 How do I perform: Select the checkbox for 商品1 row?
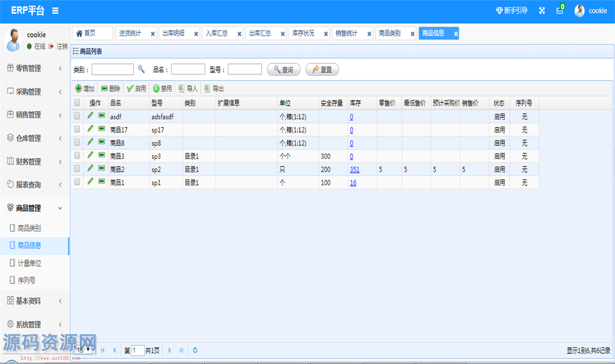click(x=77, y=182)
